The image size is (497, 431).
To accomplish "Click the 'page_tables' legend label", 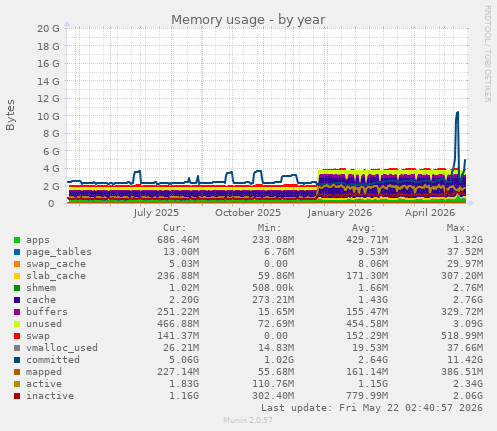I will (59, 252).
